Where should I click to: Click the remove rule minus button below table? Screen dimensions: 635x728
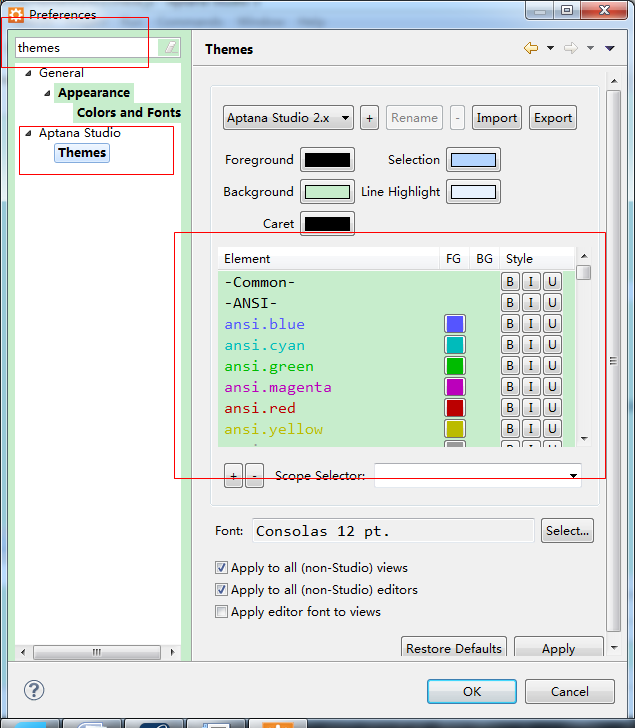[x=254, y=476]
